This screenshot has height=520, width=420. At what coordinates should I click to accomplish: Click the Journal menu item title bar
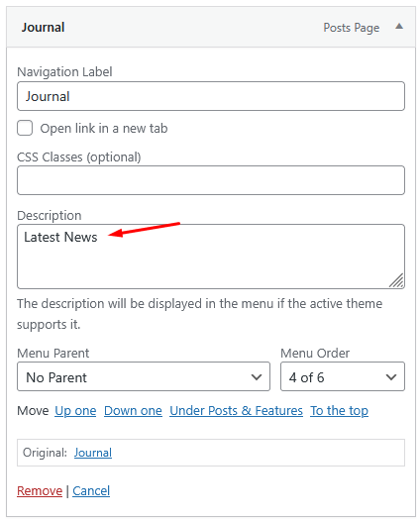tap(211, 27)
